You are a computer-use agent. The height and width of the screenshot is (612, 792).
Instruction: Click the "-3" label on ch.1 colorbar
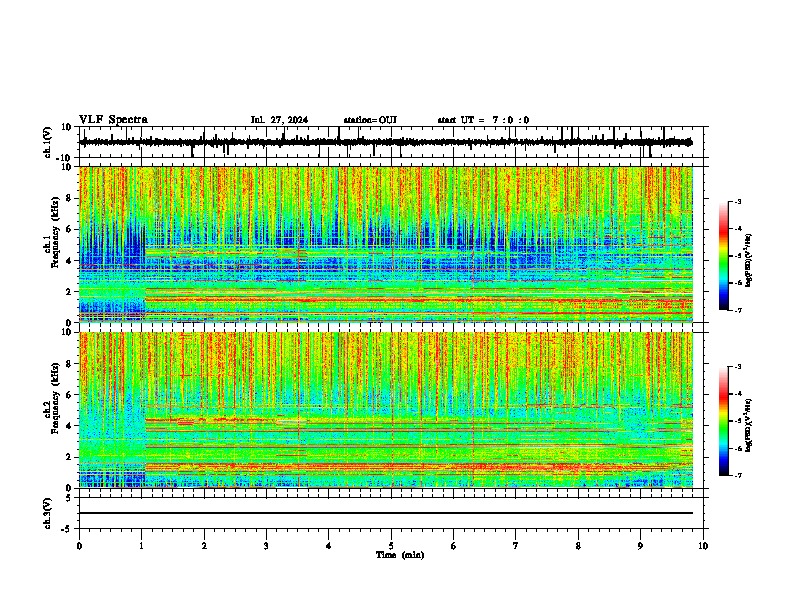coord(737,201)
